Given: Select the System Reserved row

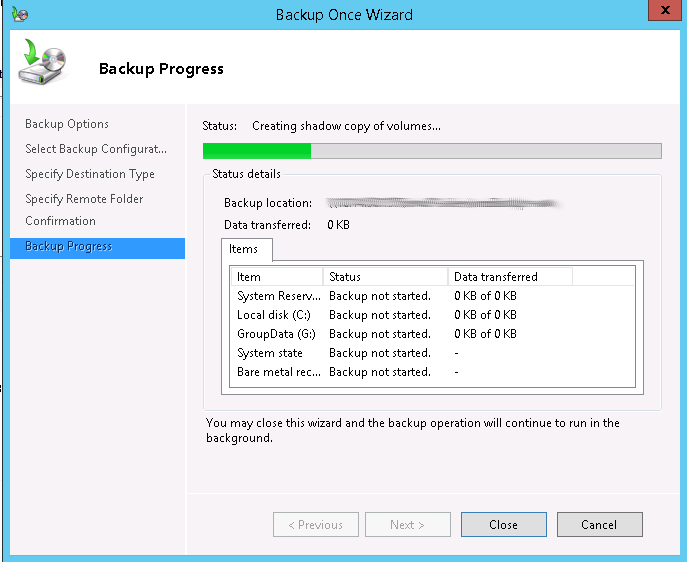Looking at the screenshot, I should tap(279, 296).
